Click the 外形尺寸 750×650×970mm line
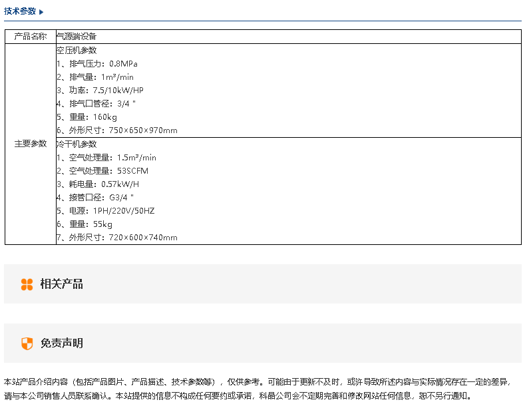 point(117,130)
